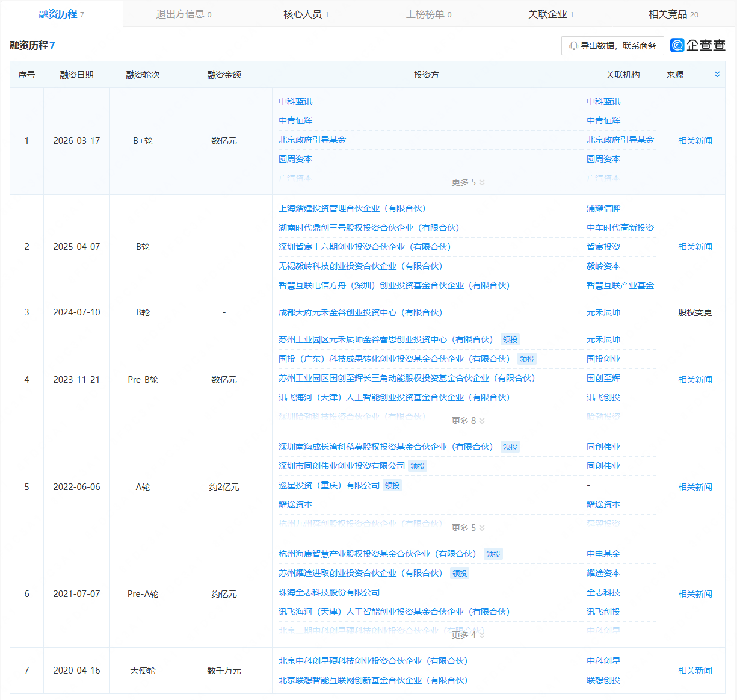This screenshot has width=737, height=700.
Task: Click the double-chevron icon in table header
Action: click(717, 75)
